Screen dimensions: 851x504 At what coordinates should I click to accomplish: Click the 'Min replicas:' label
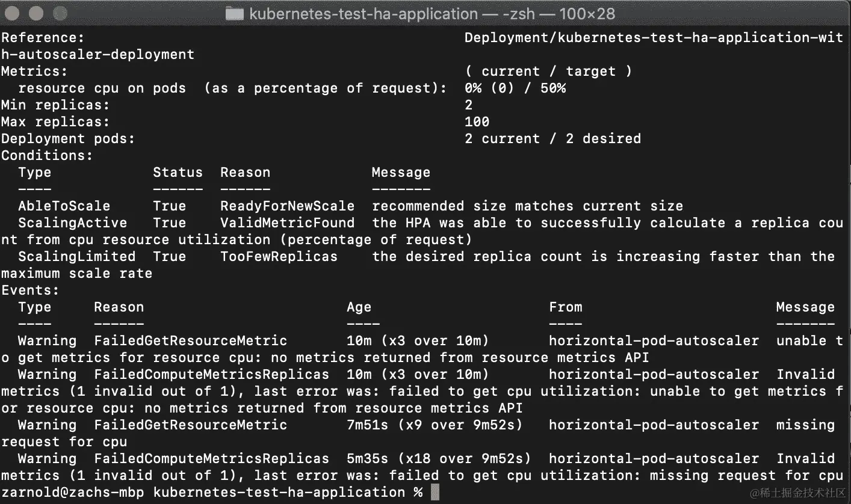click(x=56, y=105)
